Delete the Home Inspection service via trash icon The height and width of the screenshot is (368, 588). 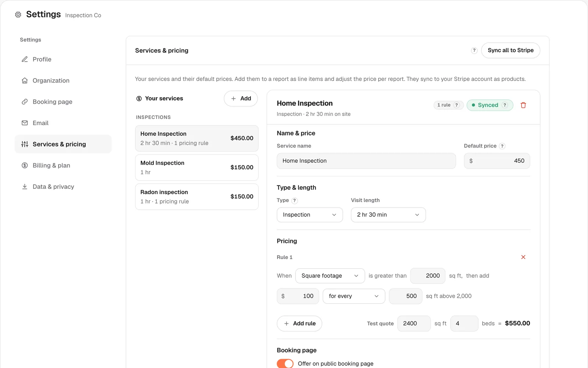[x=523, y=105]
